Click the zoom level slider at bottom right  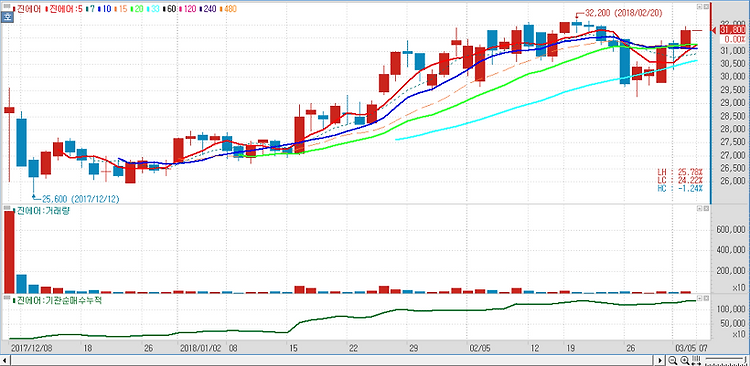725,360
